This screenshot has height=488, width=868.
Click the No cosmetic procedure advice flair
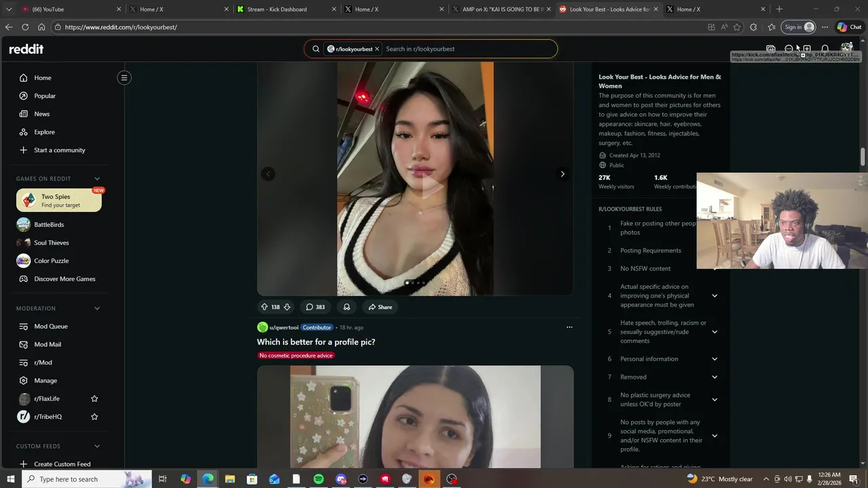[296, 355]
